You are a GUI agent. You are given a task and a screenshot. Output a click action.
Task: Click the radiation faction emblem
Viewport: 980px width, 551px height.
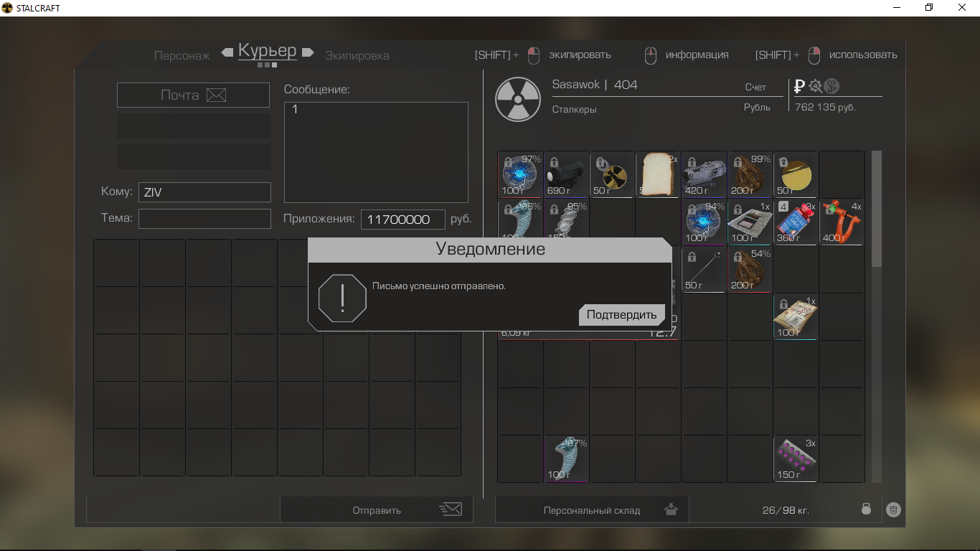pos(518,99)
